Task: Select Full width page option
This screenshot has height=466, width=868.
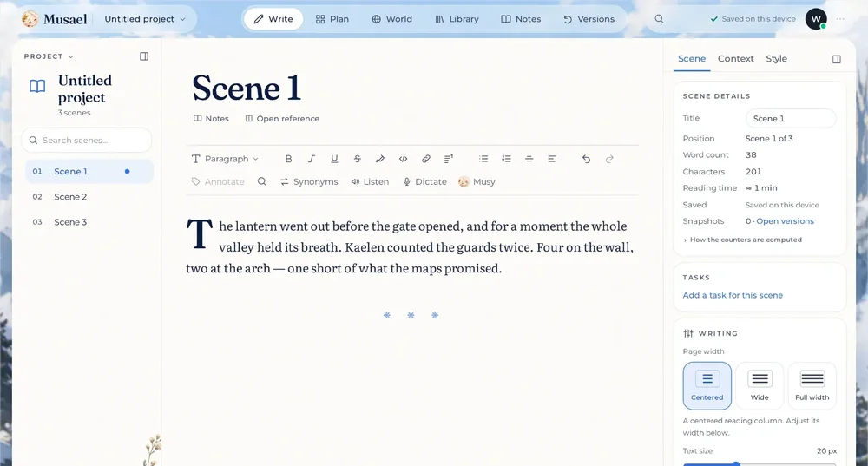Action: click(812, 386)
